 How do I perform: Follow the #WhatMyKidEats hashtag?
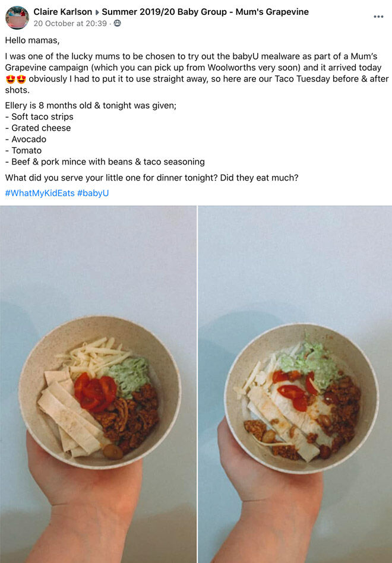tap(40, 193)
